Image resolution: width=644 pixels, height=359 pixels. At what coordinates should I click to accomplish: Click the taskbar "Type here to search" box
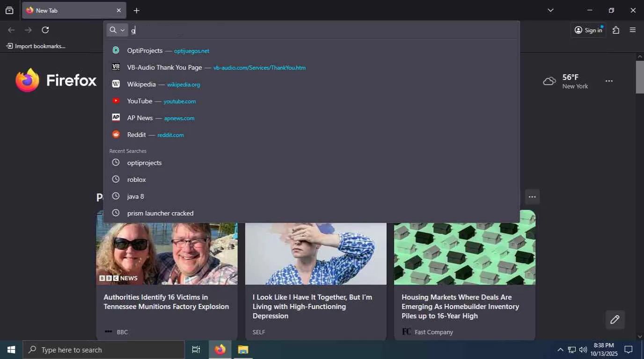[x=103, y=350]
